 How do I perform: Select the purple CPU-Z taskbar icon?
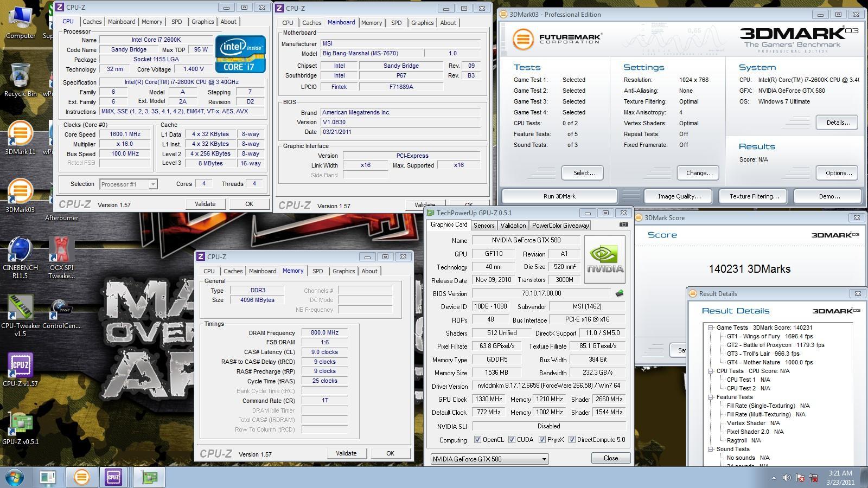tap(113, 477)
